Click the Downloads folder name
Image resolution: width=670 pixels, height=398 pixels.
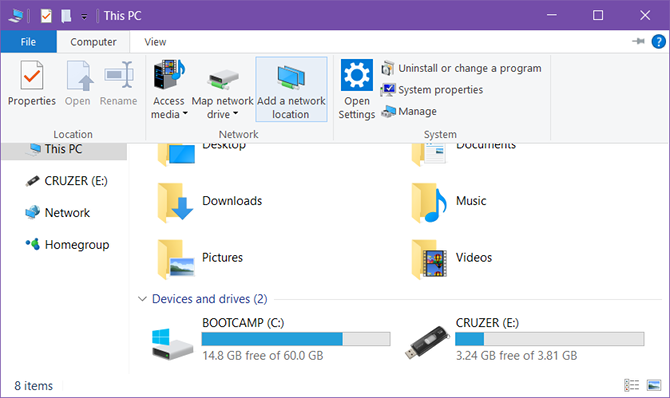232,201
